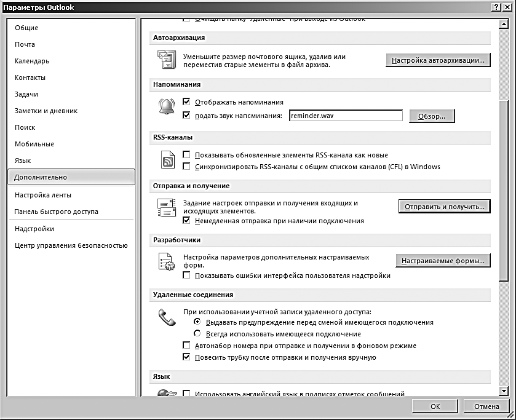Open the Почта settings category
516x420 pixels.
[x=25, y=44]
